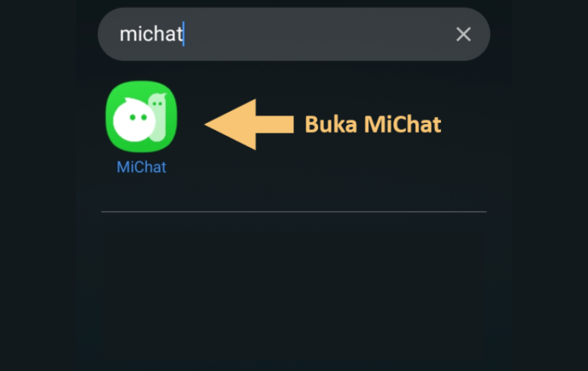The height and width of the screenshot is (371, 588).
Task: Click blank search bar space before the X
Action: pyautogui.click(x=319, y=34)
